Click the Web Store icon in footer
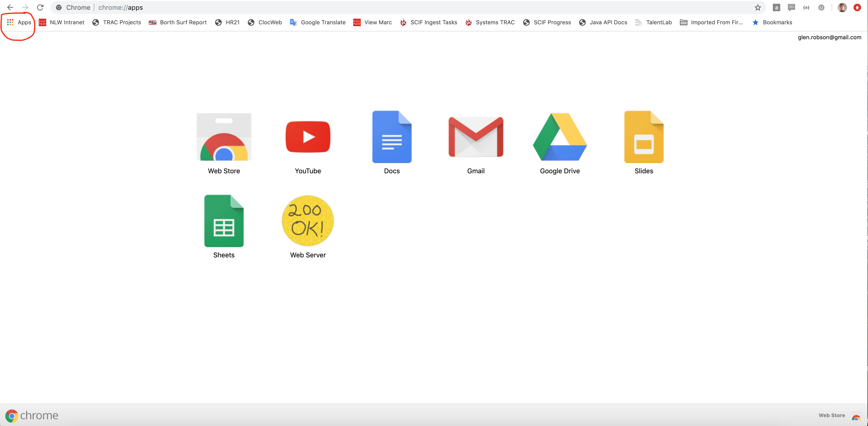This screenshot has width=868, height=426. [x=856, y=416]
